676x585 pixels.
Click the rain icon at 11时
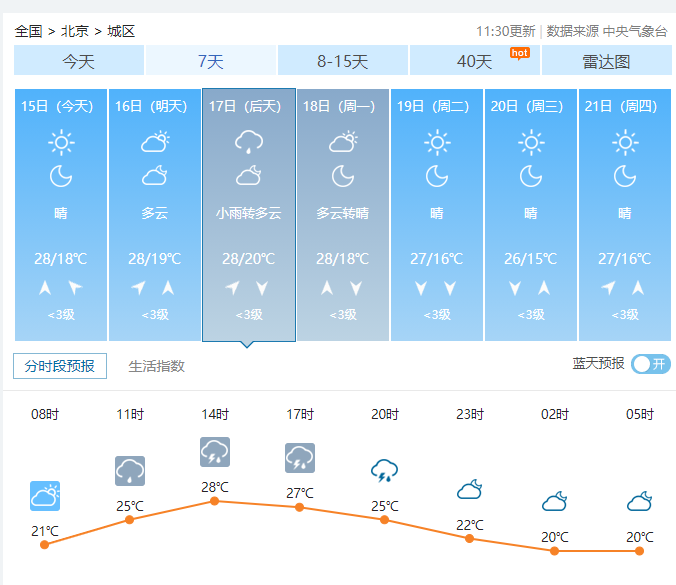click(x=130, y=470)
